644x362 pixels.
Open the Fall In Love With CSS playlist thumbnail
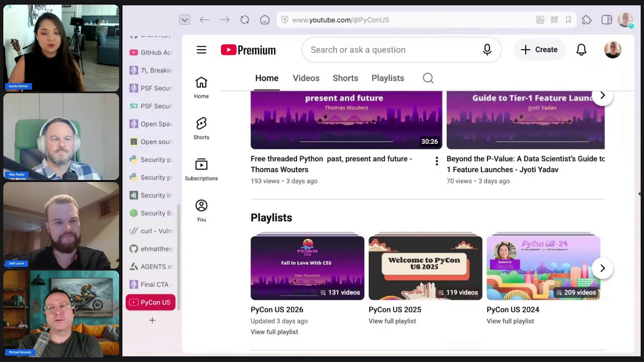click(x=307, y=267)
